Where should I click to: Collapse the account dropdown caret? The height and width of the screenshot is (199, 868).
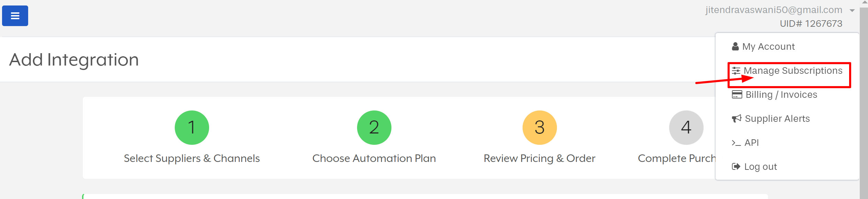[x=852, y=11]
